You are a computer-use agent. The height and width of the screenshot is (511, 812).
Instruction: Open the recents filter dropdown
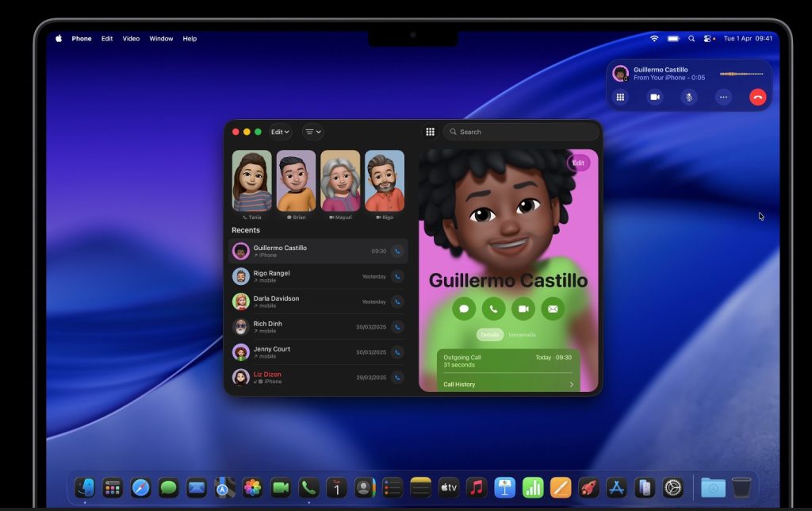(x=312, y=132)
